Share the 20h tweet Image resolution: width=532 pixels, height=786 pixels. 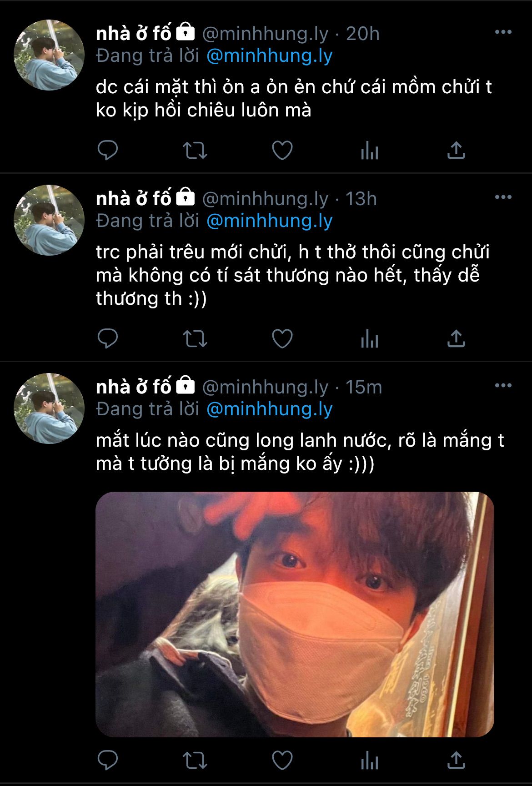[456, 150]
